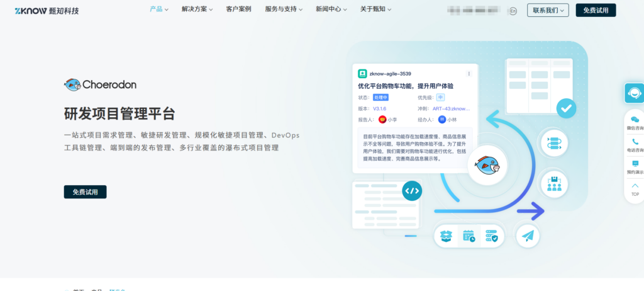Click the kanban board thumbnail in the illustration
Viewport: 644px width, 291px height.
pyautogui.click(x=539, y=86)
